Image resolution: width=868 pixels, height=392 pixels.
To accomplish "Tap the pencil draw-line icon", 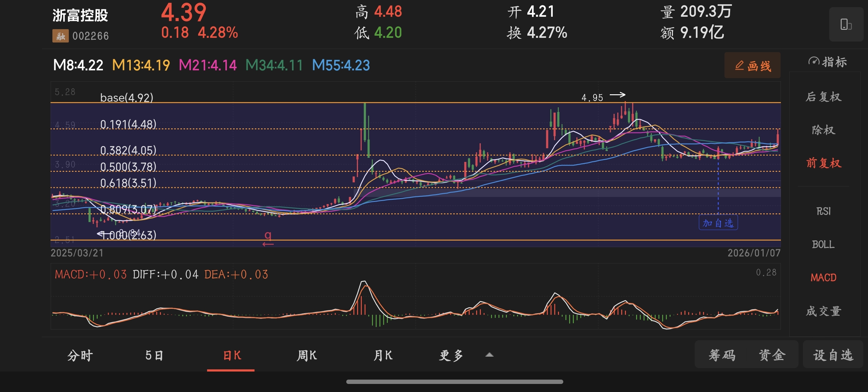I will pyautogui.click(x=739, y=65).
